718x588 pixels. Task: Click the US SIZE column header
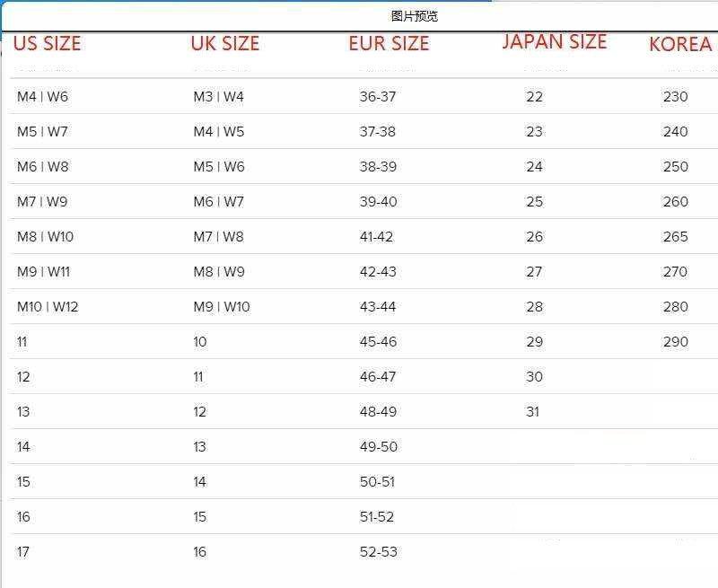pos(47,44)
